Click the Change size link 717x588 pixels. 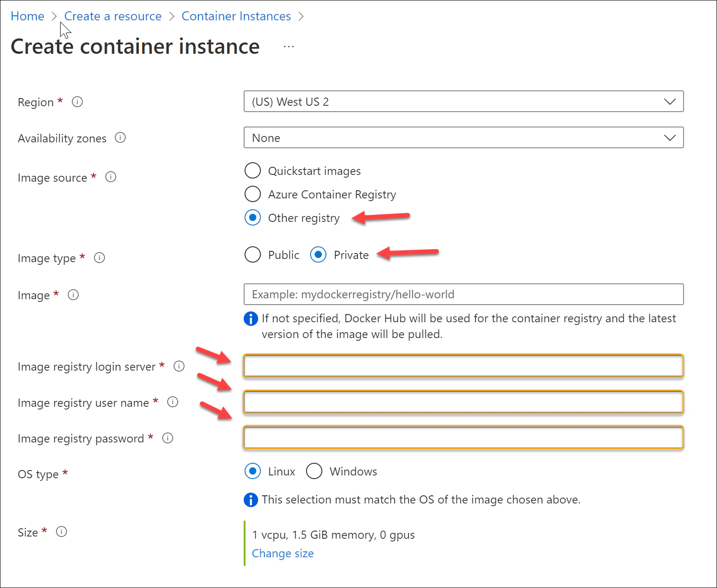coord(283,553)
